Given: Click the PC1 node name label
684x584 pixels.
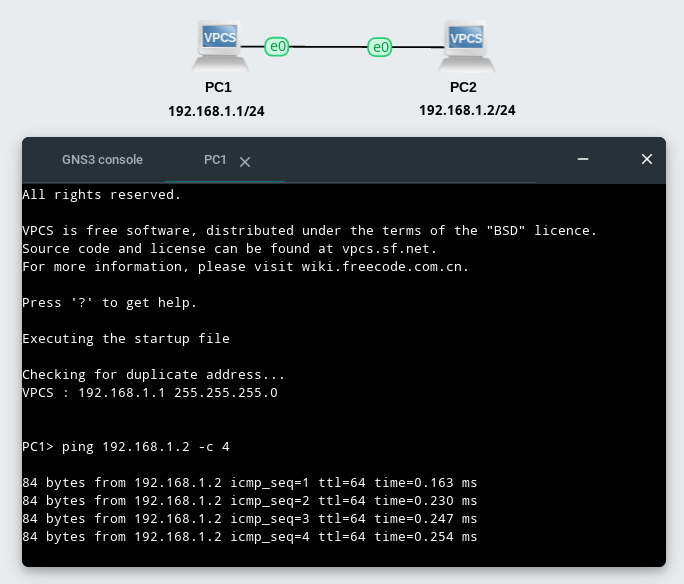Looking at the screenshot, I should click(x=218, y=87).
